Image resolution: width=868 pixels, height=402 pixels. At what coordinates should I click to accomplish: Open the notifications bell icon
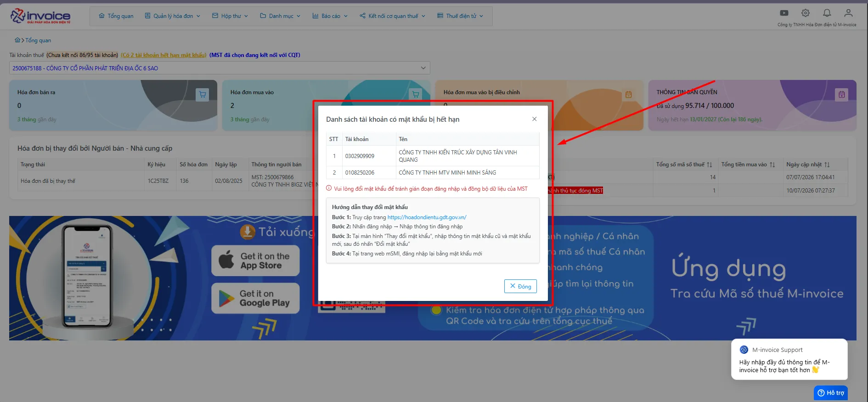pos(827,13)
